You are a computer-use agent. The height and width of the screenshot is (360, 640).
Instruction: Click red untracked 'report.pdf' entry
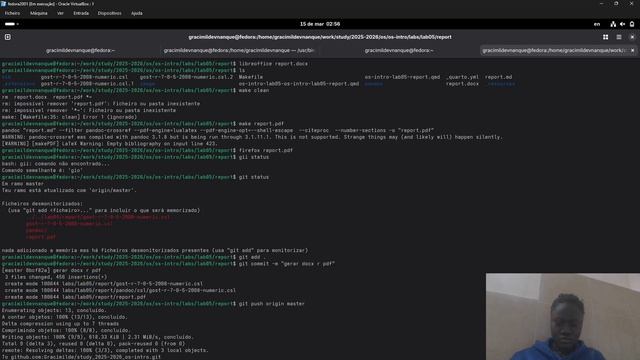coord(41,237)
